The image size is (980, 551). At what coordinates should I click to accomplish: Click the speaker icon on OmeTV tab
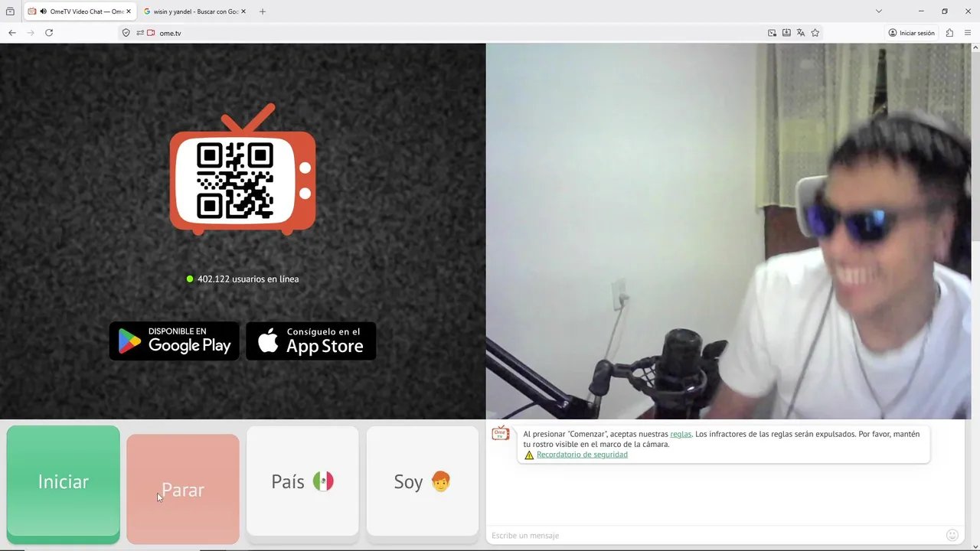[x=43, y=11]
